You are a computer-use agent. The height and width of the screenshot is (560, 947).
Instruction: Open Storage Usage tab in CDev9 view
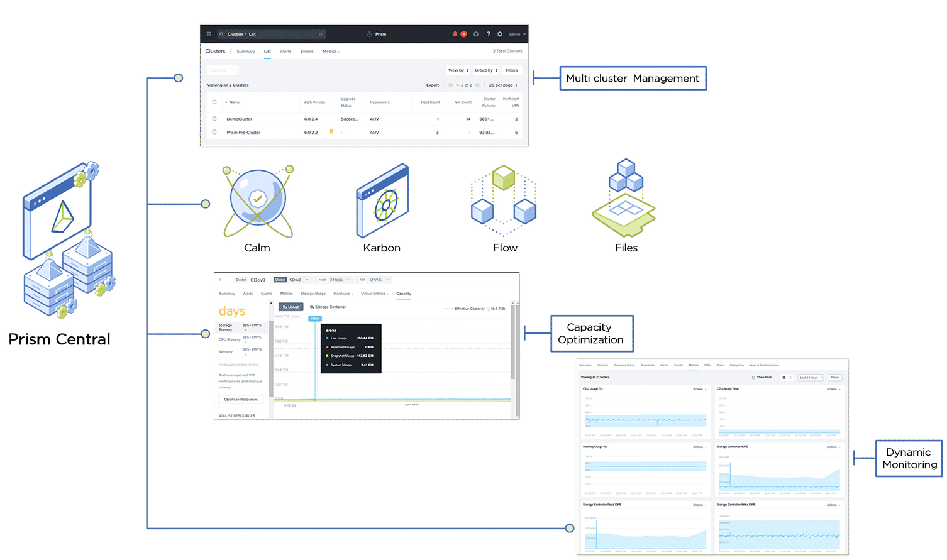click(x=313, y=294)
